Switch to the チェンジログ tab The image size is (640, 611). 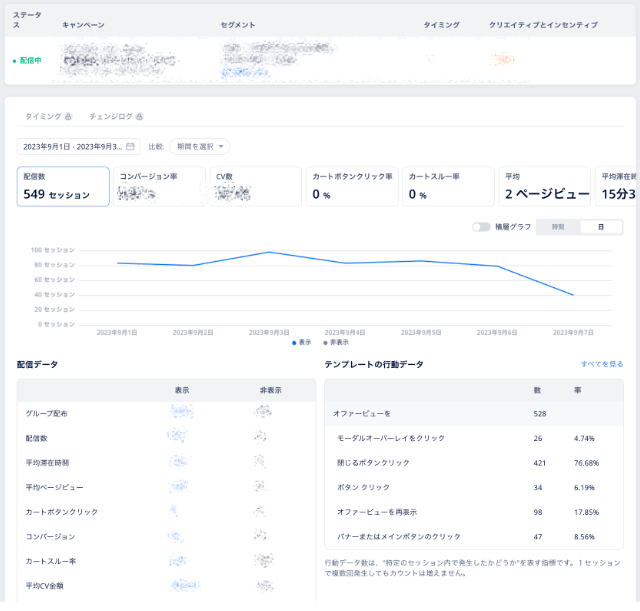(x=110, y=117)
